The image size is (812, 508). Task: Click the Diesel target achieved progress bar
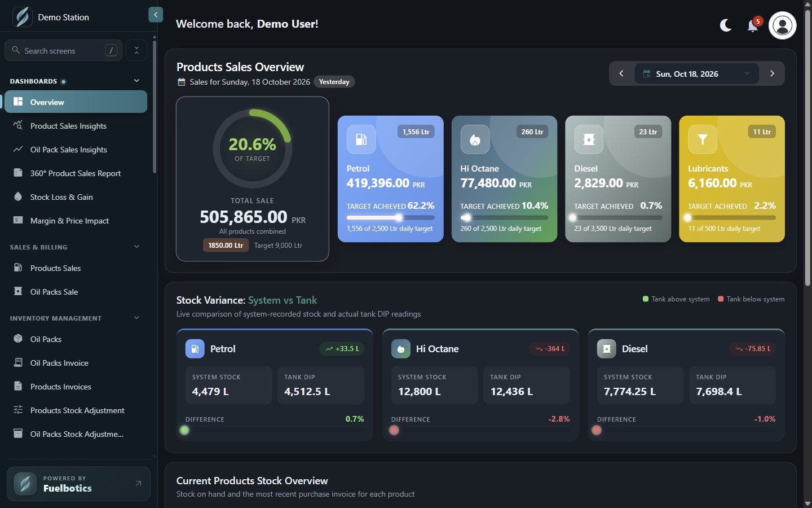click(x=618, y=217)
